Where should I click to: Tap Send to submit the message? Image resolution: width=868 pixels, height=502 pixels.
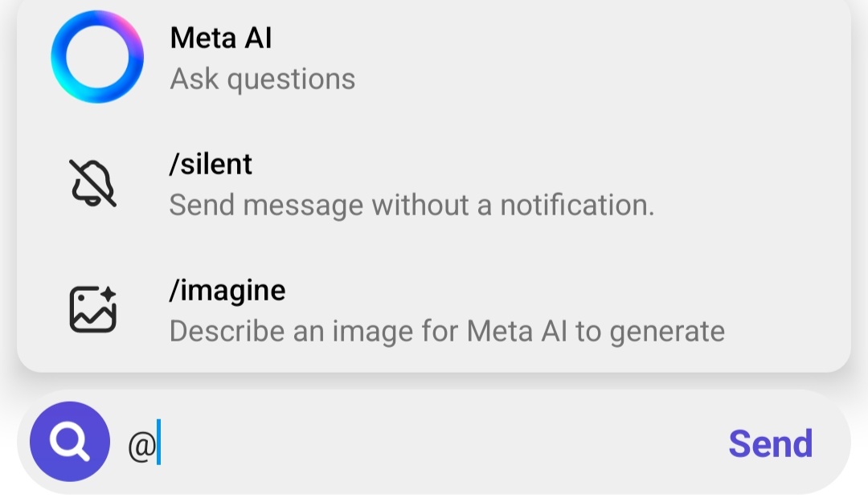tap(770, 443)
